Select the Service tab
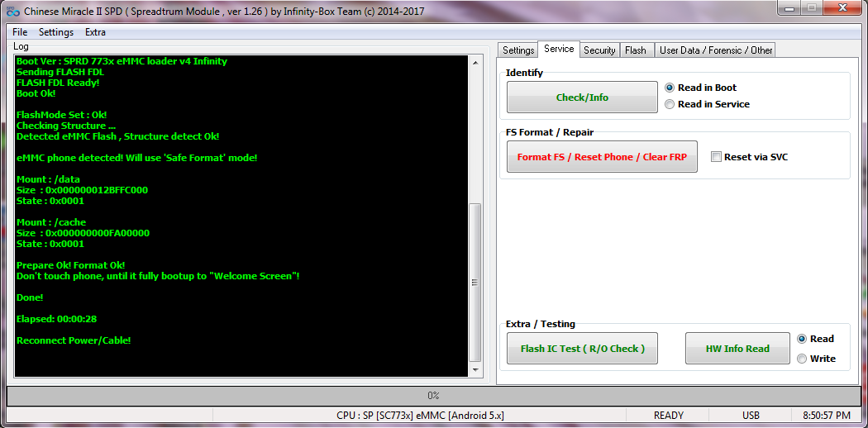 click(559, 49)
